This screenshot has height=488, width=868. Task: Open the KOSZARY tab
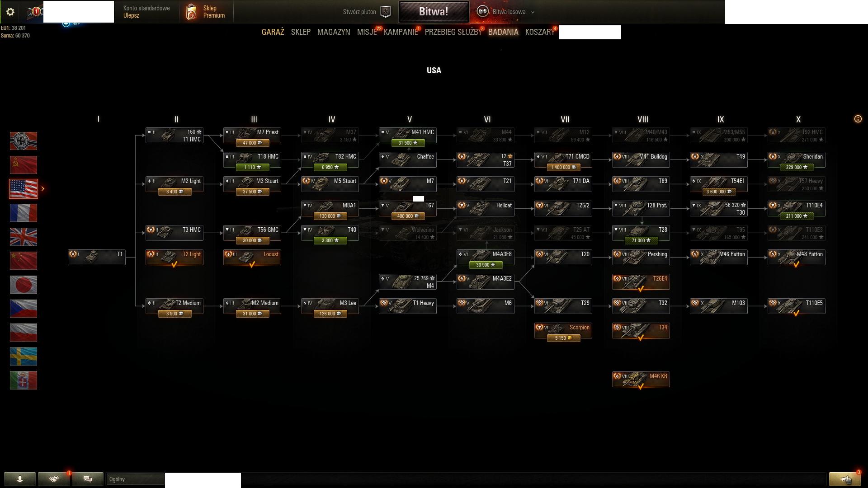(x=540, y=32)
